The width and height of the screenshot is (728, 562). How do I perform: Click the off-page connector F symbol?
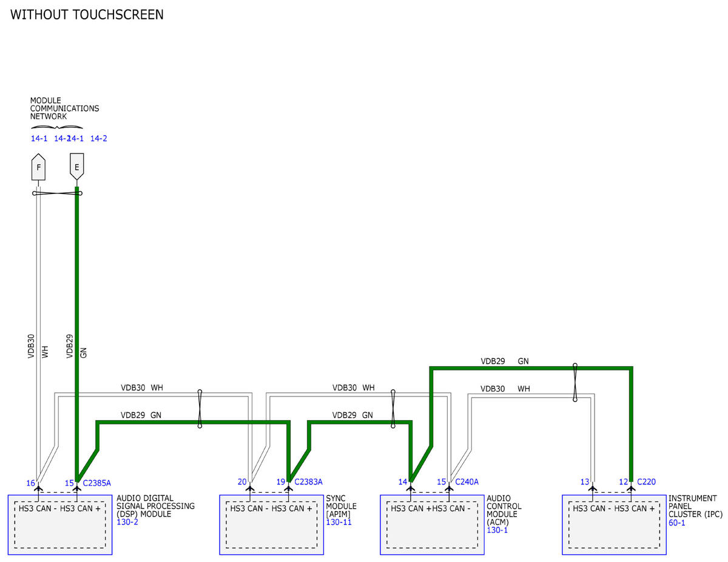[x=39, y=167]
